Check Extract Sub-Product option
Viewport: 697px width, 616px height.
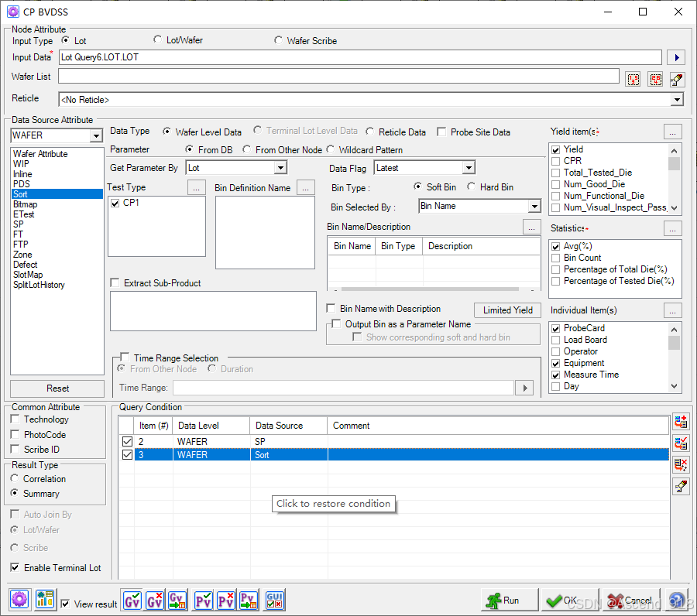[115, 283]
